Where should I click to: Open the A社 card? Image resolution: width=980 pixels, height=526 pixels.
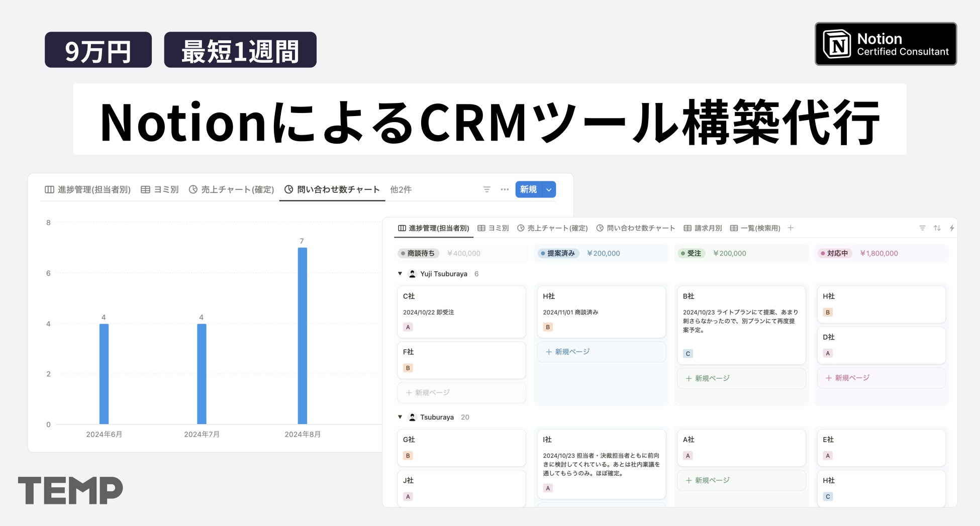741,448
